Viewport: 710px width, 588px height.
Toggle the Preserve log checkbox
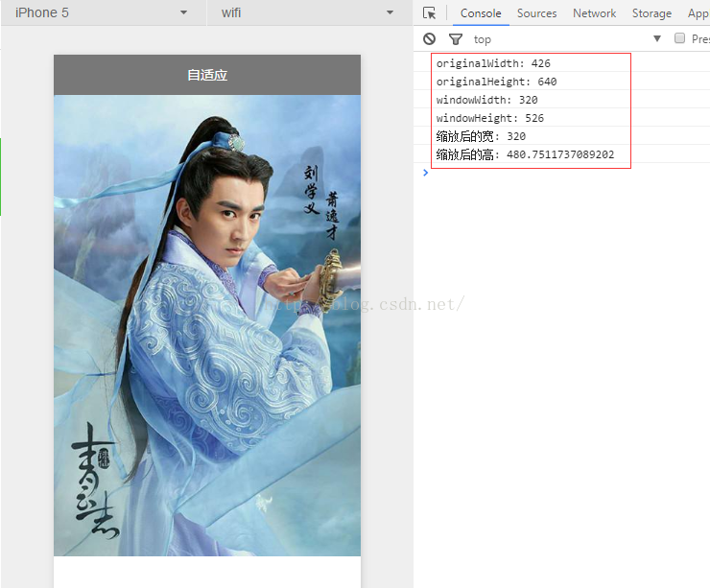(679, 38)
